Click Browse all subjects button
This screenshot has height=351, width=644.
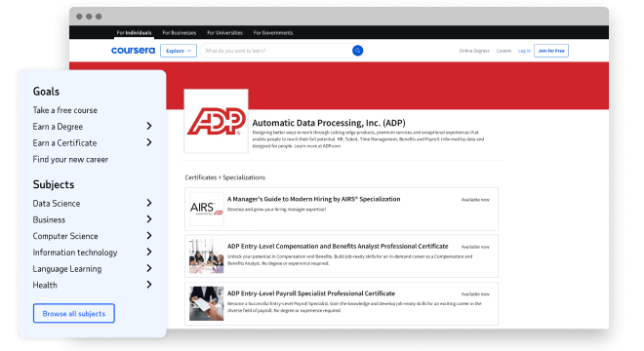74,313
